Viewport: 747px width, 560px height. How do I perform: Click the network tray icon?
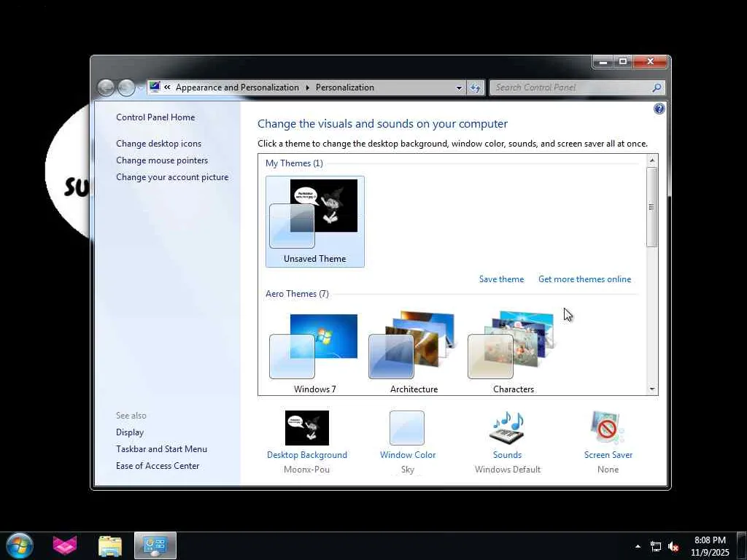pos(656,547)
